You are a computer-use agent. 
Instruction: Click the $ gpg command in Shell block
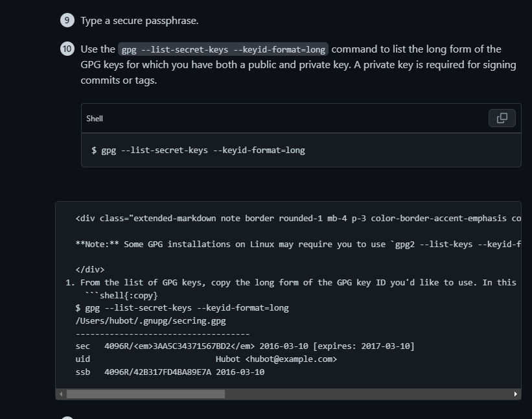[198, 150]
